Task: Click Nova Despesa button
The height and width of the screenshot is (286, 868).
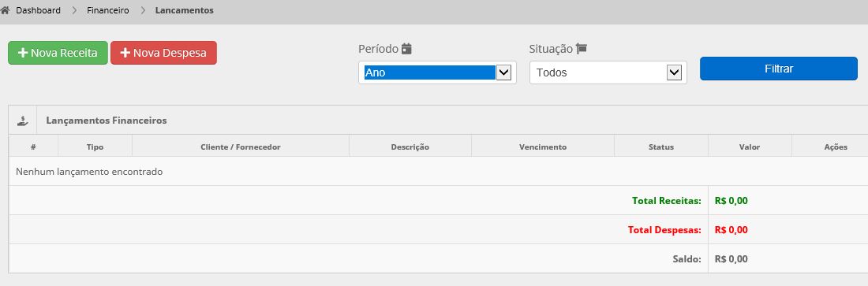Action: click(x=164, y=53)
